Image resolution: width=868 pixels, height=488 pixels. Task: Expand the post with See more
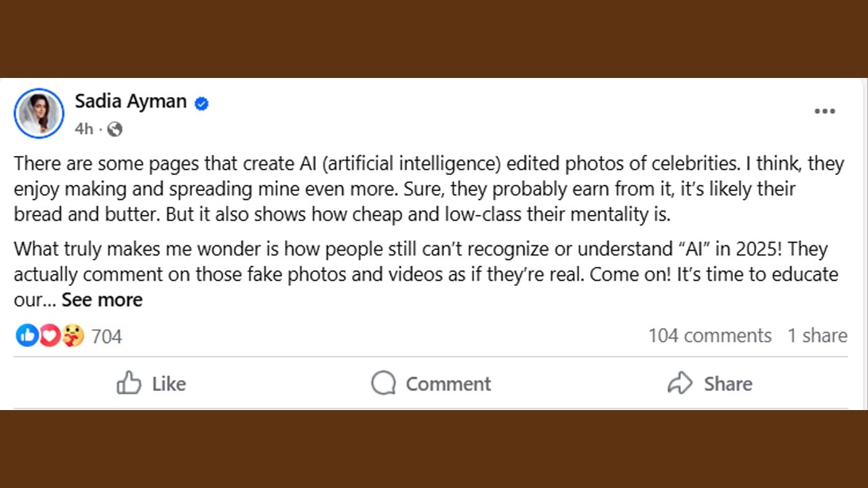tap(102, 300)
